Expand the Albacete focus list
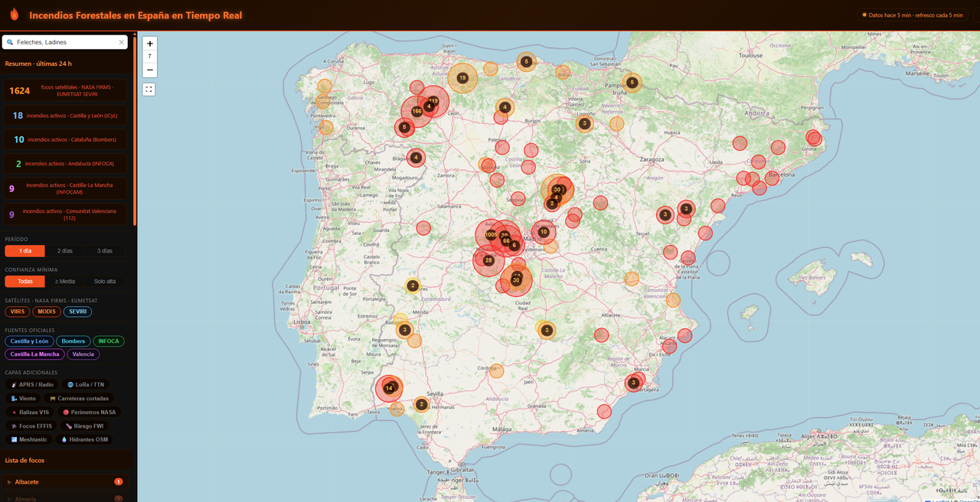This screenshot has width=980, height=502. pos(65,482)
